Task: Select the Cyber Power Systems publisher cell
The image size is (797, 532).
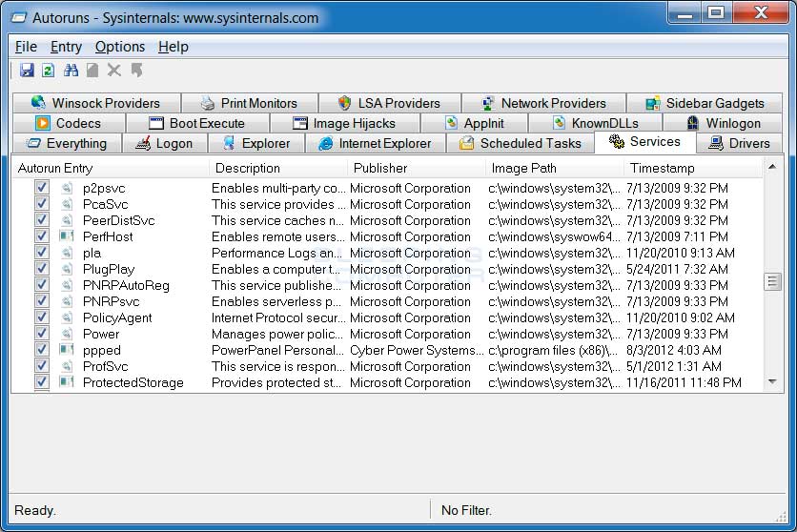Action: point(417,350)
